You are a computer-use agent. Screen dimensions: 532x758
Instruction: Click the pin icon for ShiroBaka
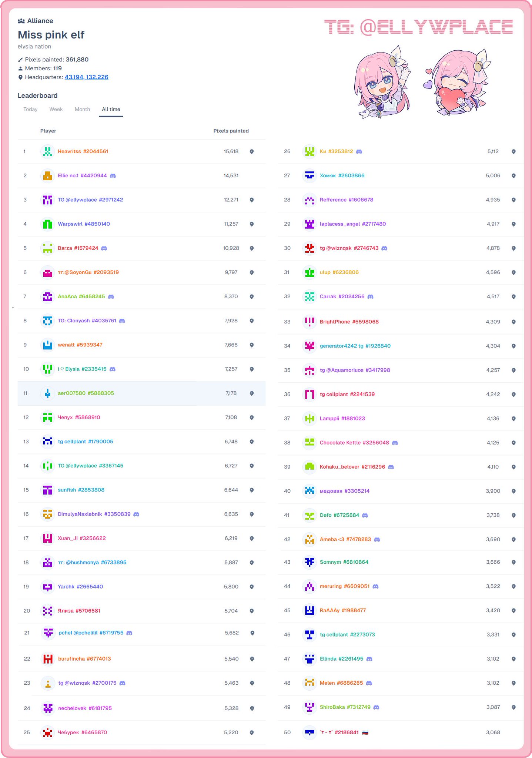point(514,707)
